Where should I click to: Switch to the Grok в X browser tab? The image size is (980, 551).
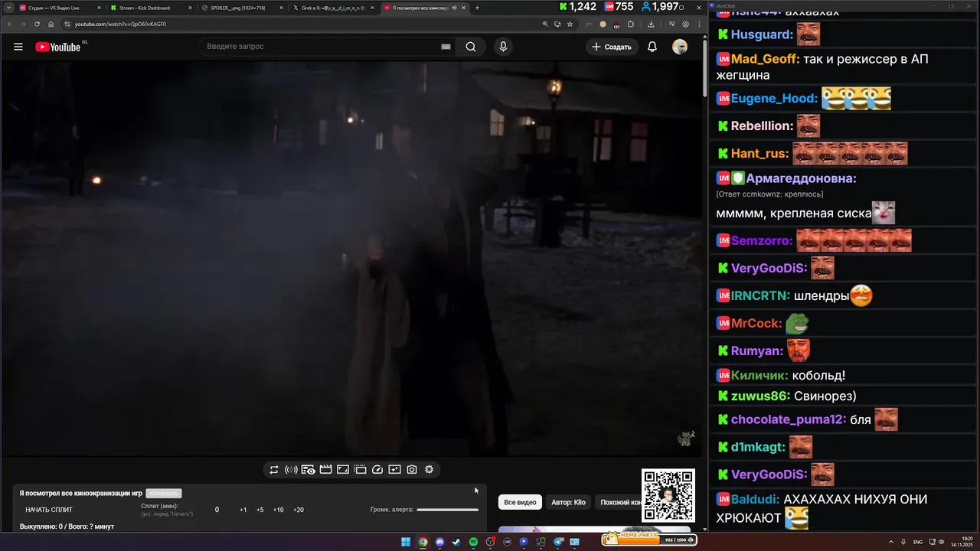334,8
